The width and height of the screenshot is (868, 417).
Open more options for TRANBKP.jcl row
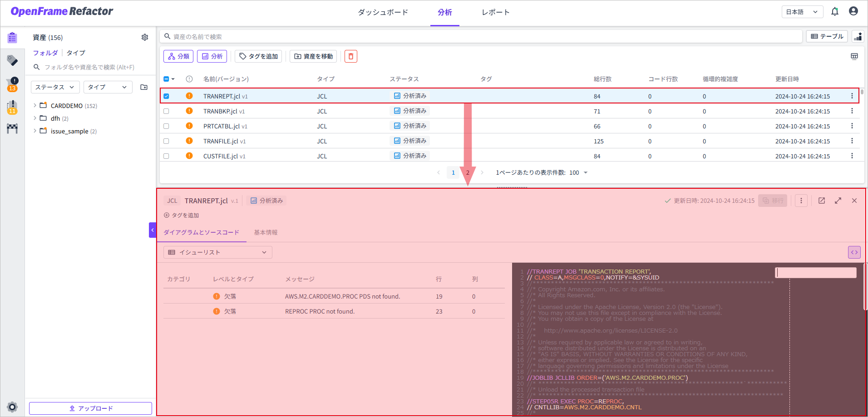click(852, 111)
